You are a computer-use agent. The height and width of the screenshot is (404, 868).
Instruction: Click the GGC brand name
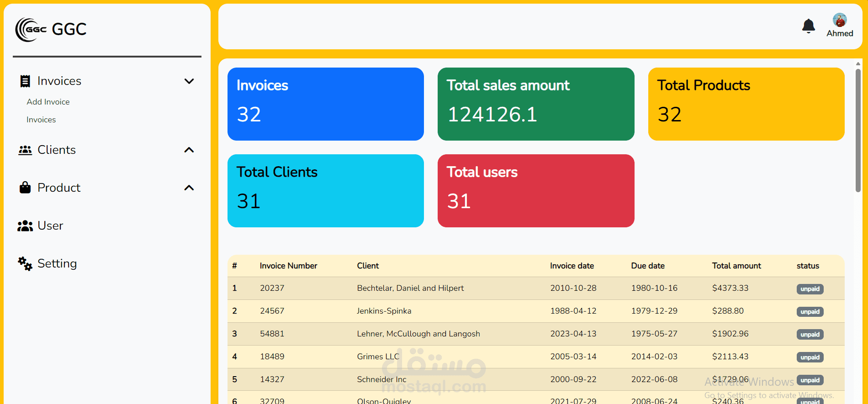coord(69,29)
